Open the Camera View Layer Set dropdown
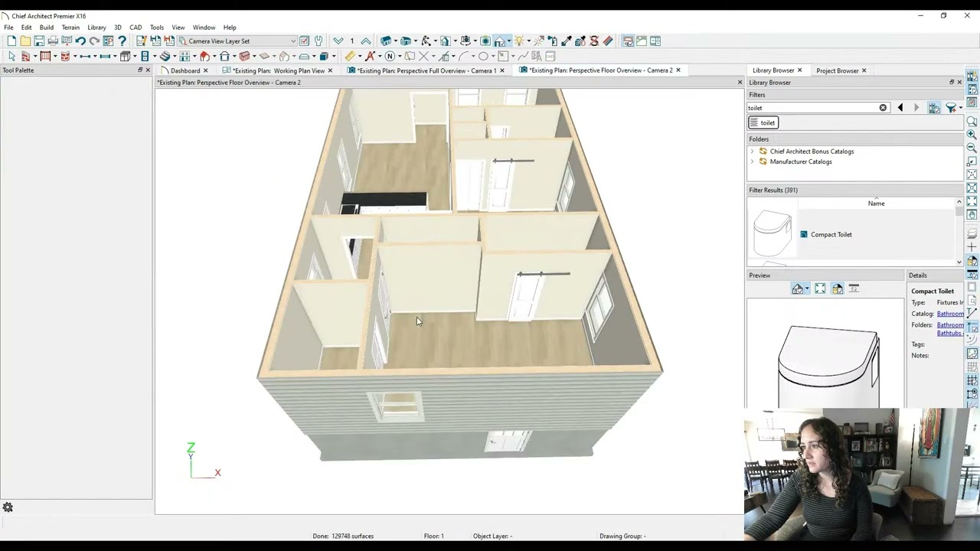980x551 pixels. tap(237, 41)
